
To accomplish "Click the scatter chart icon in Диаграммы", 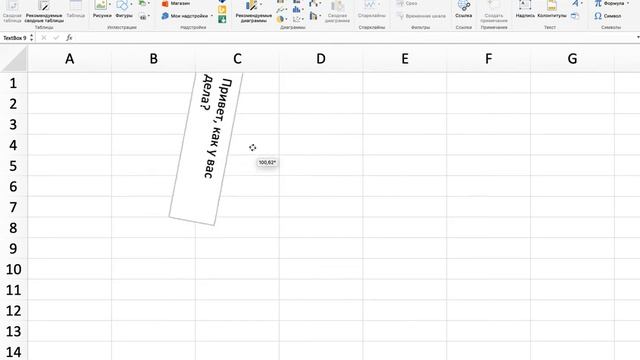I will [x=297, y=19].
